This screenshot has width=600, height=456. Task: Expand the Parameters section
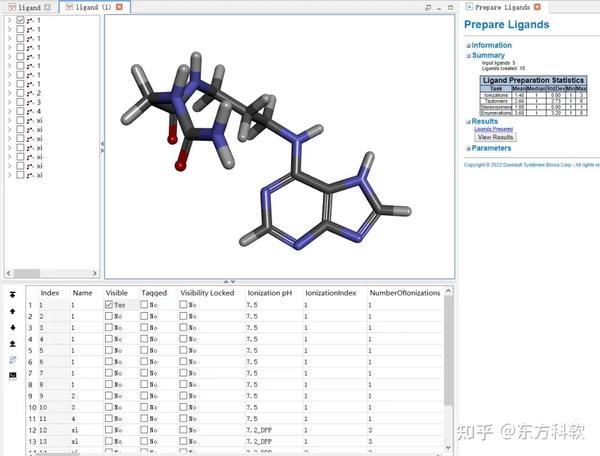pos(468,148)
